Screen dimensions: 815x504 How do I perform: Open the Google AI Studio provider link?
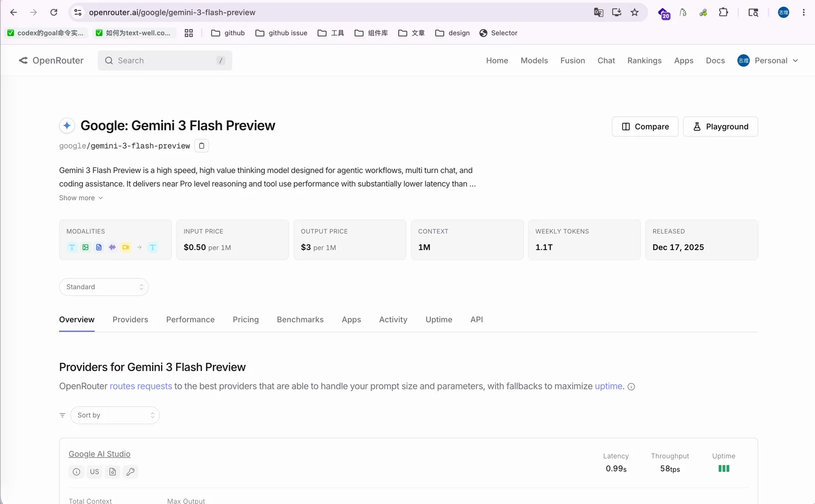coord(99,454)
